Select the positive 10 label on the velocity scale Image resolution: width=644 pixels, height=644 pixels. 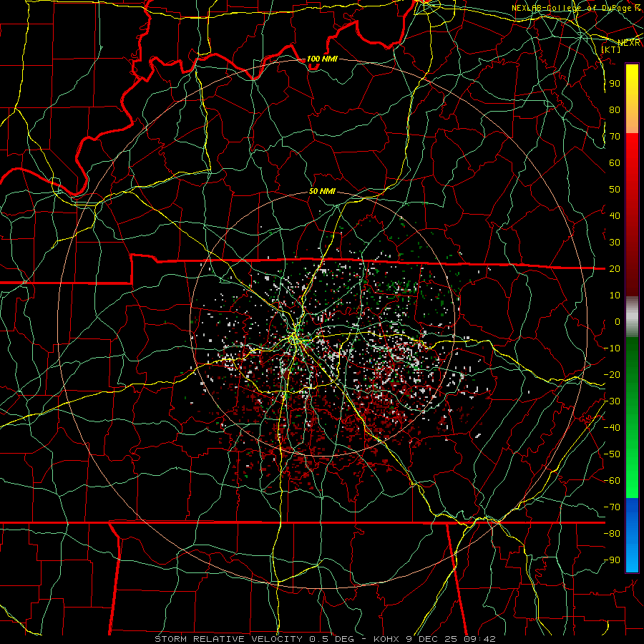pos(615,296)
